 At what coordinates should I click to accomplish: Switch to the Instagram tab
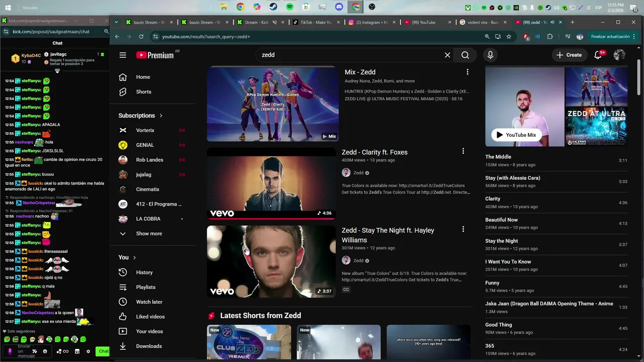[371, 22]
